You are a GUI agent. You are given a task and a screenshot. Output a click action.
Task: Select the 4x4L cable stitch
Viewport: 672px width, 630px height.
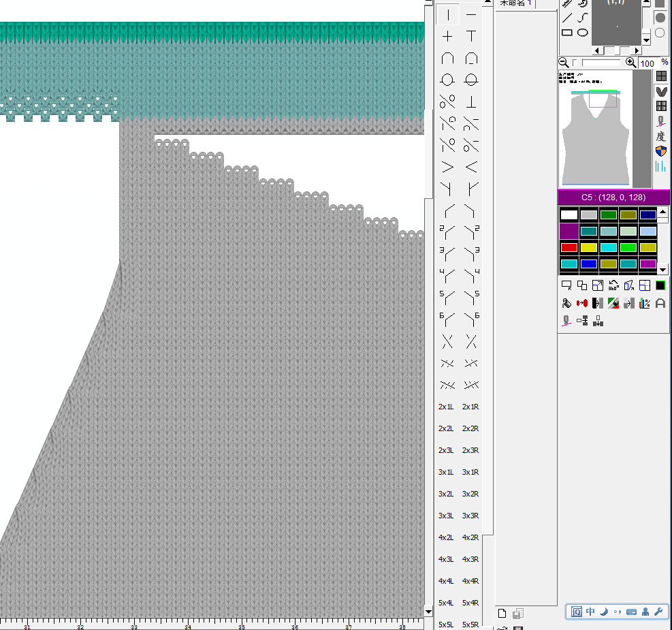coord(446,581)
